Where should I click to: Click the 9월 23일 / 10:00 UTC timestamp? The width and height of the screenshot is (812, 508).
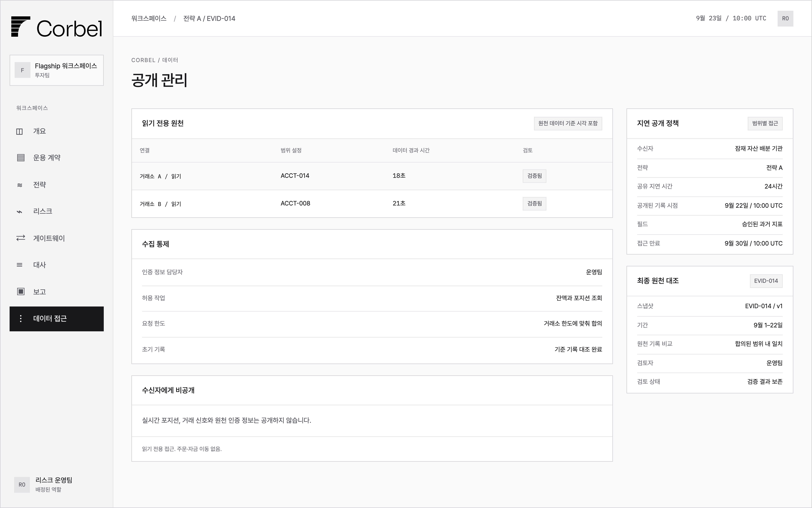[x=731, y=18]
